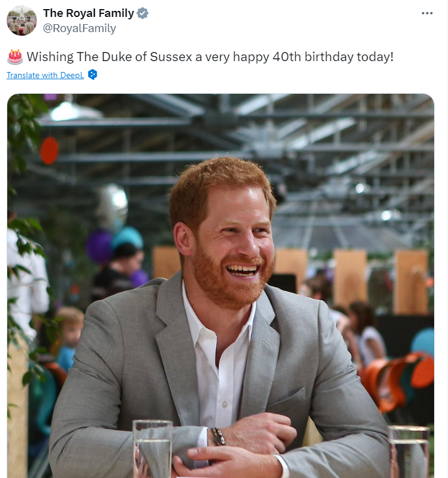
Task: Open the three-dot more options menu
Action: [x=427, y=13]
